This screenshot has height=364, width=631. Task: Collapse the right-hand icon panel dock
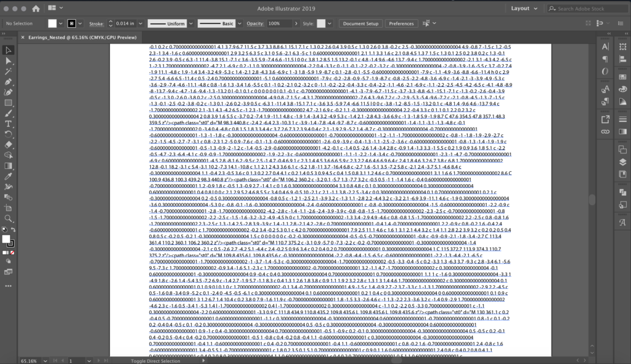click(x=627, y=34)
